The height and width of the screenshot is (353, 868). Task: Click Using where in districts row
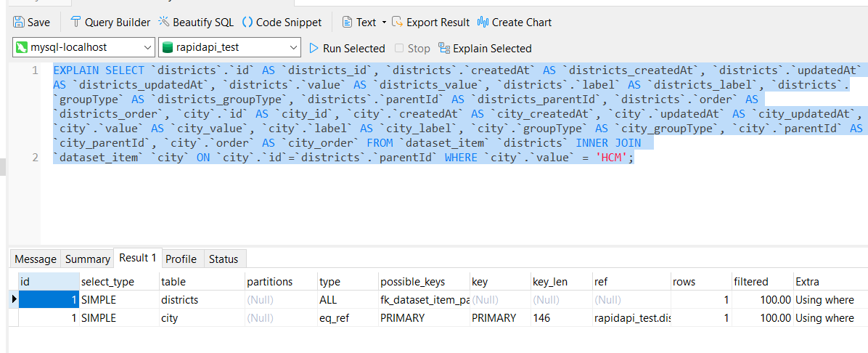point(830,300)
